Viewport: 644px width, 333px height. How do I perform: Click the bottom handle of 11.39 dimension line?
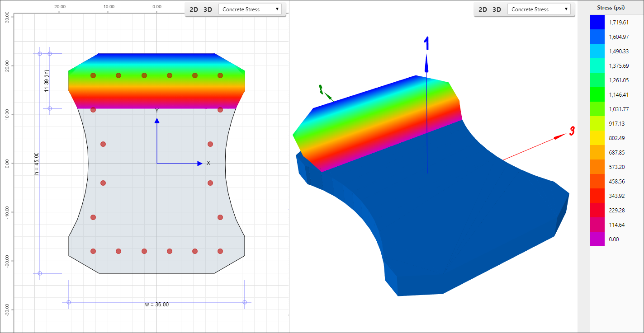click(50, 108)
